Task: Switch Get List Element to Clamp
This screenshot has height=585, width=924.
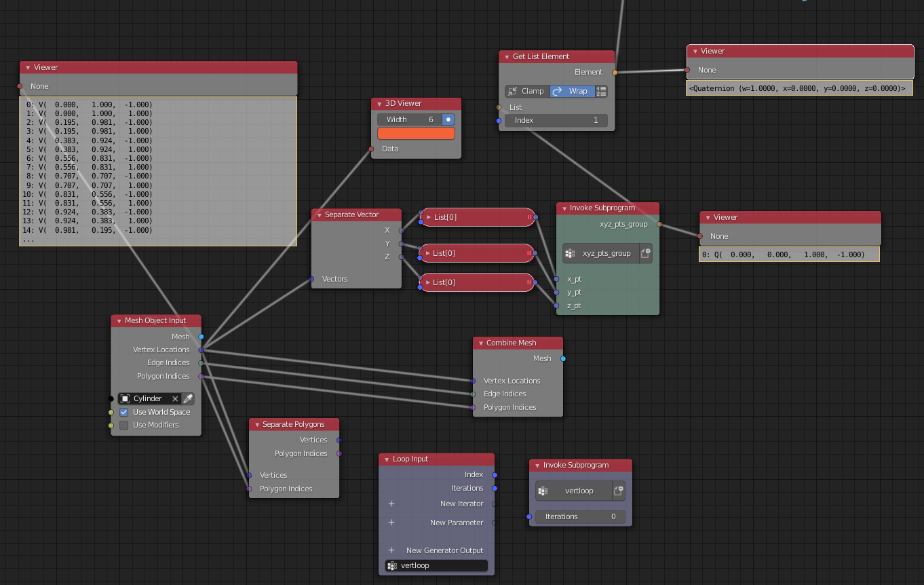Action: 527,91
